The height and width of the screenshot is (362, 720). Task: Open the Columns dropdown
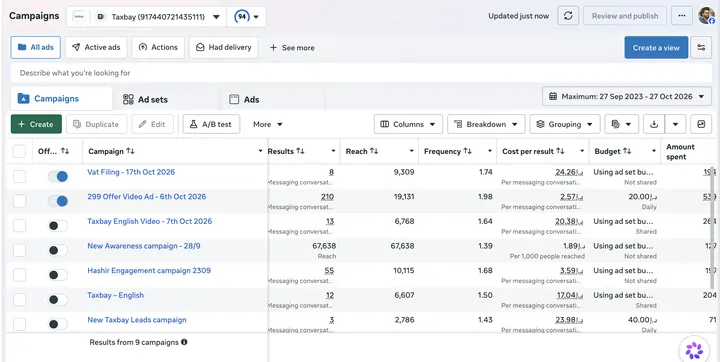pyautogui.click(x=408, y=124)
